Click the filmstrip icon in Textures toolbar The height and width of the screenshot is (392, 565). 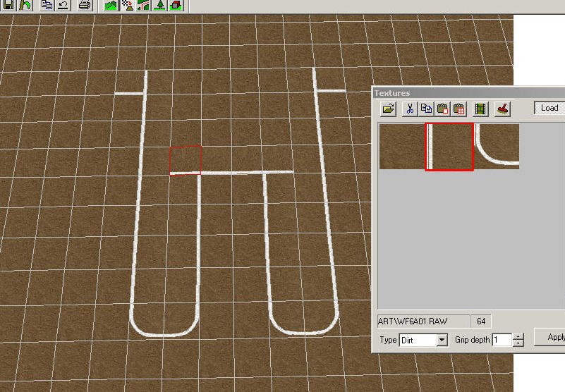tap(481, 109)
